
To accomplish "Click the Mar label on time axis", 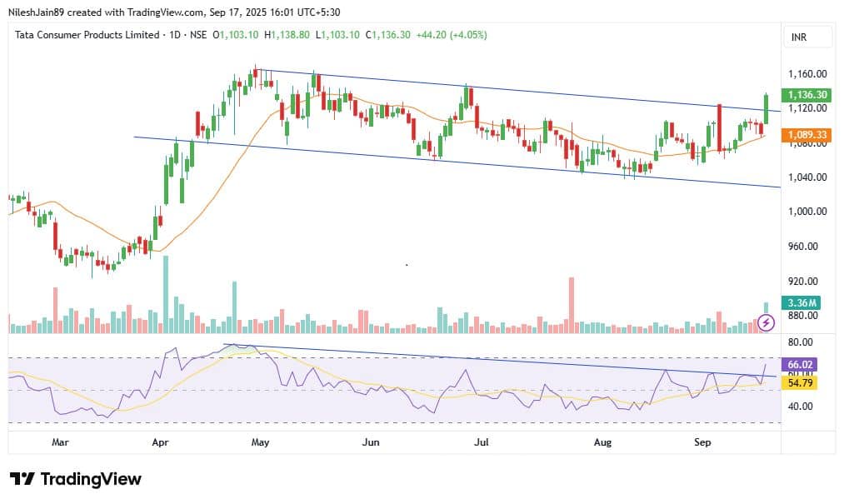I will point(60,442).
